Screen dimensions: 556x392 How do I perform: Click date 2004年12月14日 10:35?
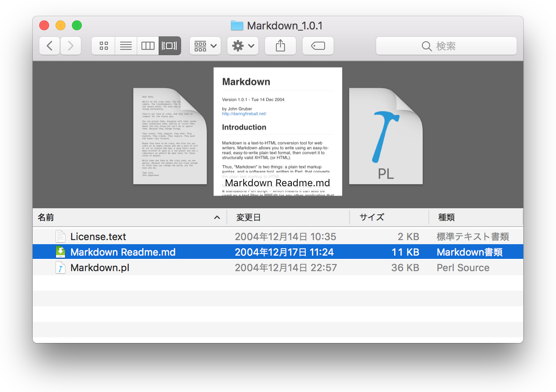click(x=285, y=236)
